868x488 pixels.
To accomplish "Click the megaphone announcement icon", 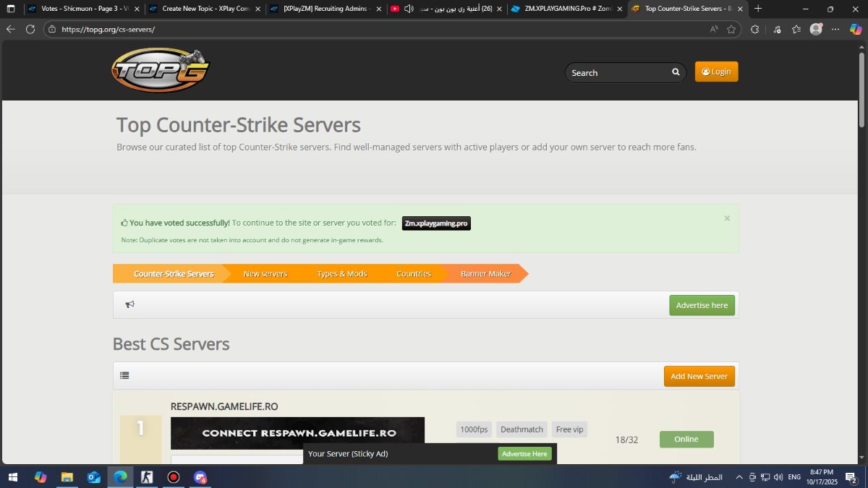I will (130, 305).
